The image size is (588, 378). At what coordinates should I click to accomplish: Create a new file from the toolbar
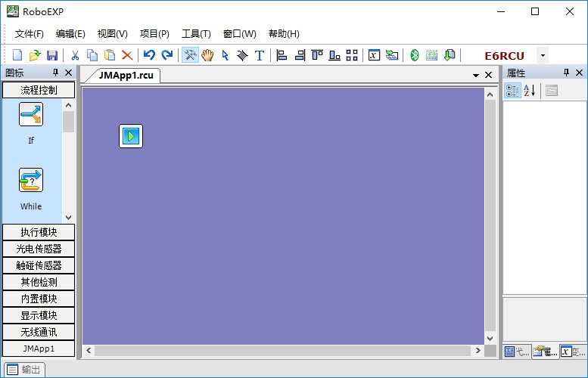click(17, 55)
